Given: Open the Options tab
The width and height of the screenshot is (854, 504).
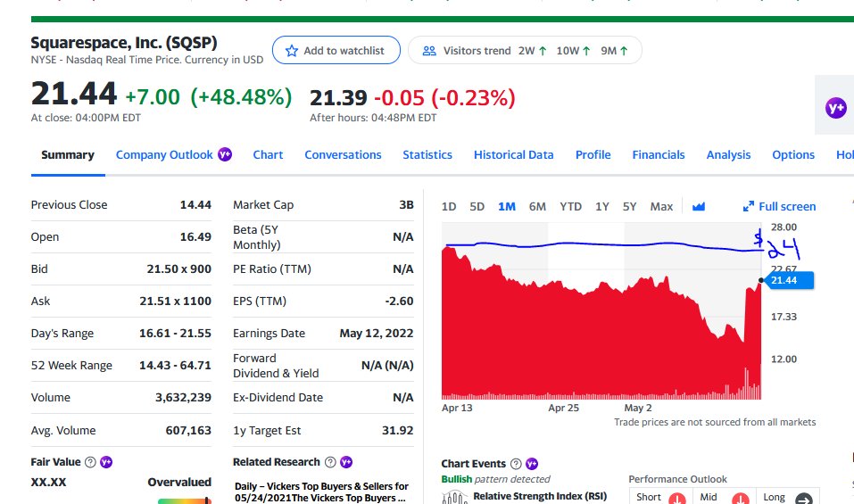Looking at the screenshot, I should 793,155.
